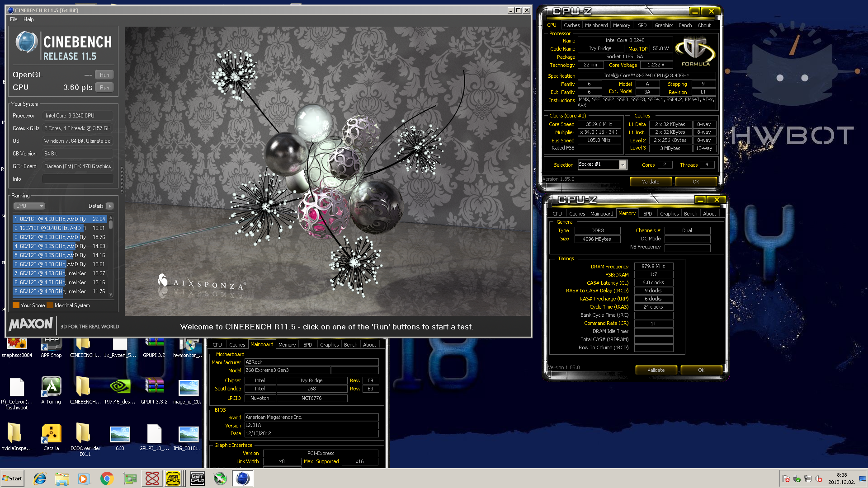Viewport: 868px width, 488px height.
Task: Click the Info input field in Cinebench
Action: (77, 179)
